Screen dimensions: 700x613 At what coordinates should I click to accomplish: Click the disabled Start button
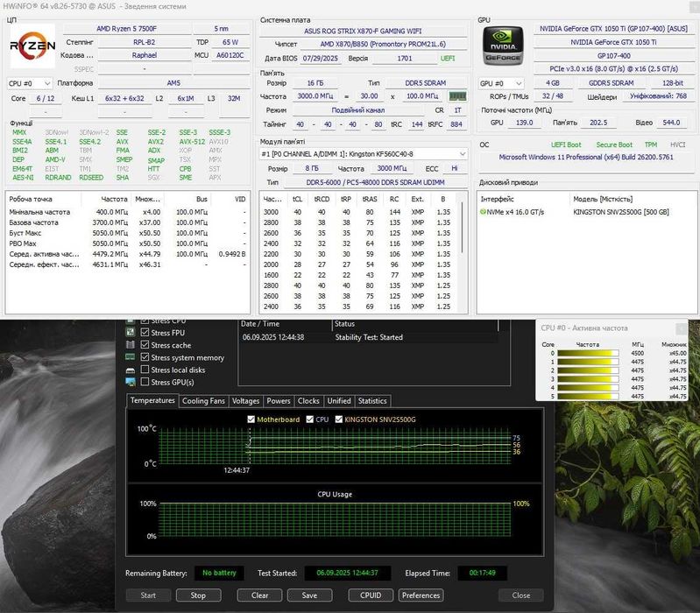(x=148, y=595)
